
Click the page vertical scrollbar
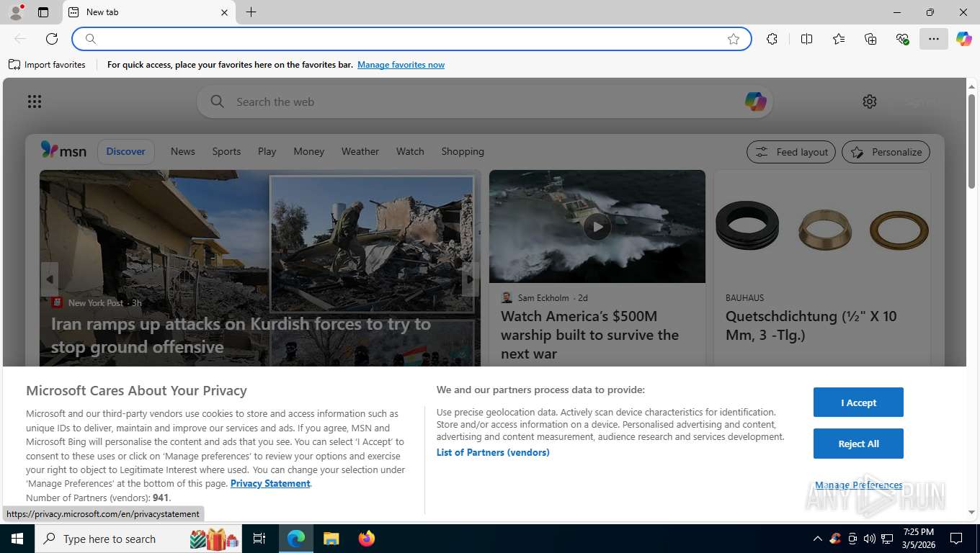click(971, 140)
